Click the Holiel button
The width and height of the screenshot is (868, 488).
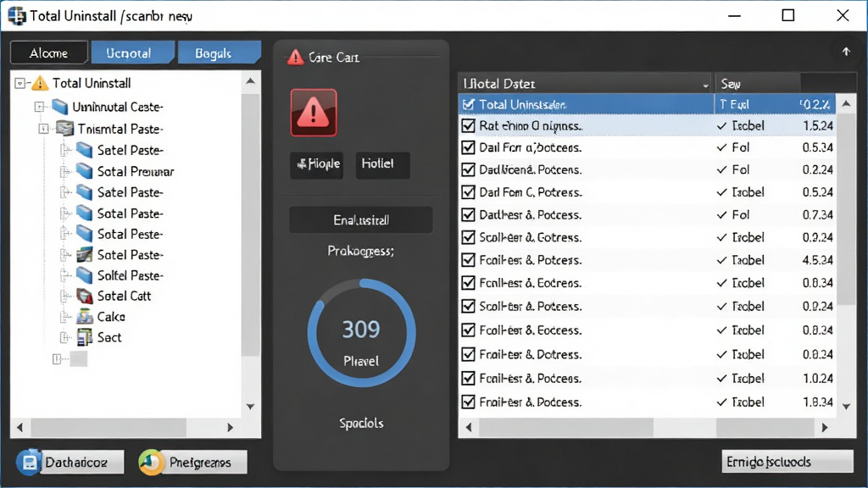tap(382, 165)
